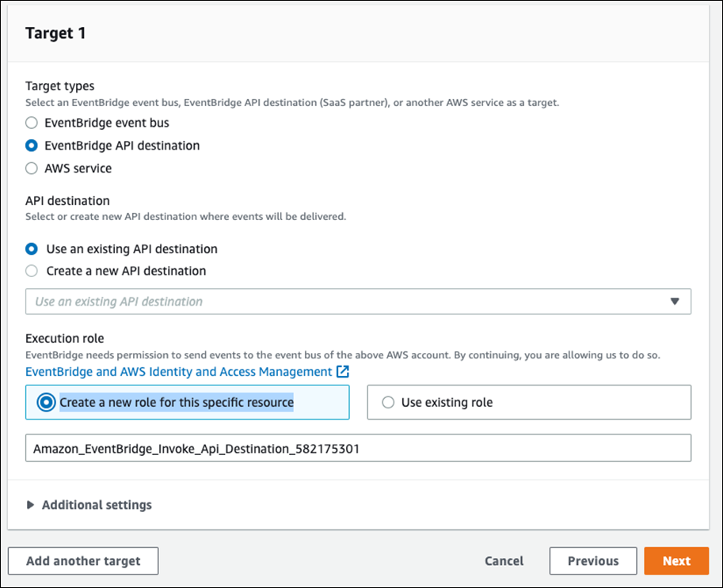Open the existing API destination dropdown arrow

tap(675, 302)
